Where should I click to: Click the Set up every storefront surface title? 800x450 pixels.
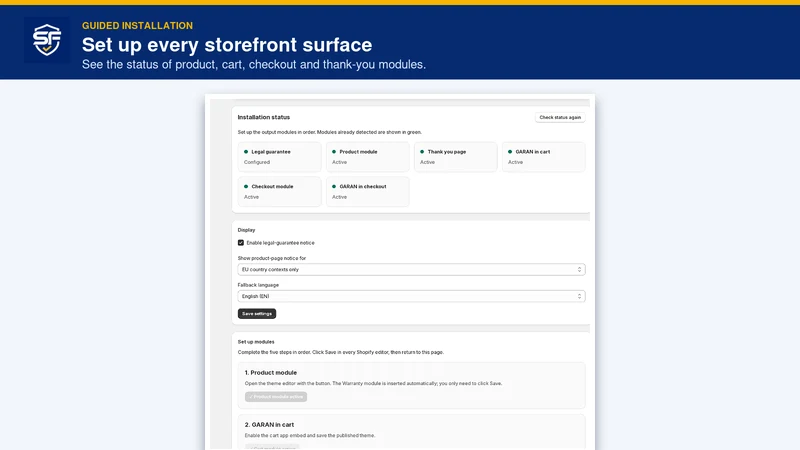tap(227, 45)
